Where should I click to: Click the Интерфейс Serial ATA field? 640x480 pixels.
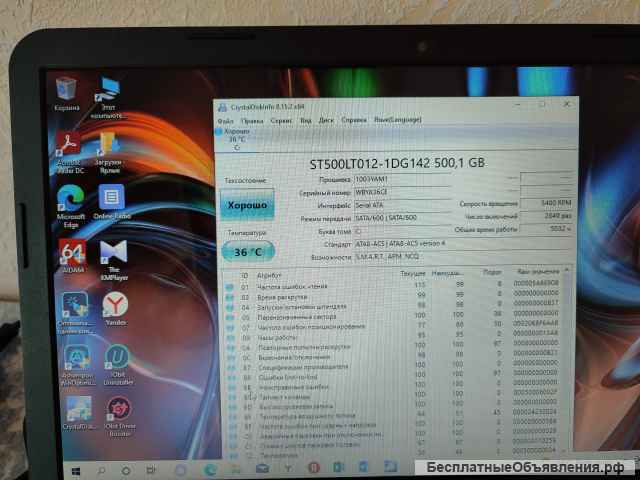[x=402, y=205]
